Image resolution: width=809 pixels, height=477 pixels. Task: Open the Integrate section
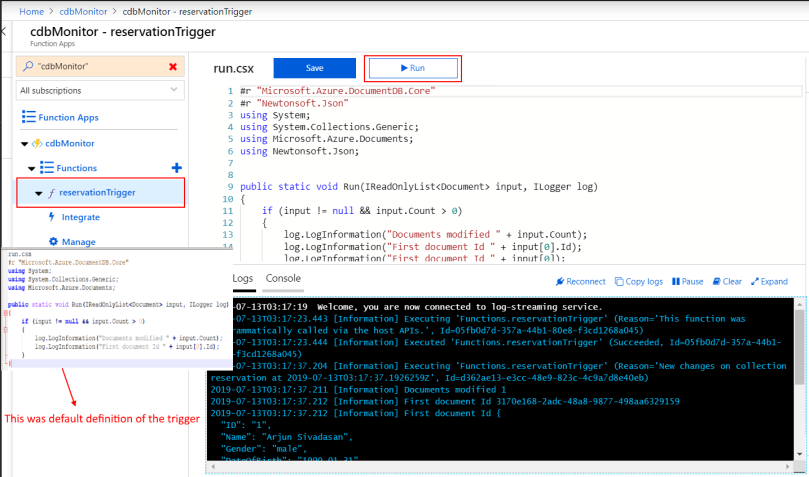tap(80, 217)
